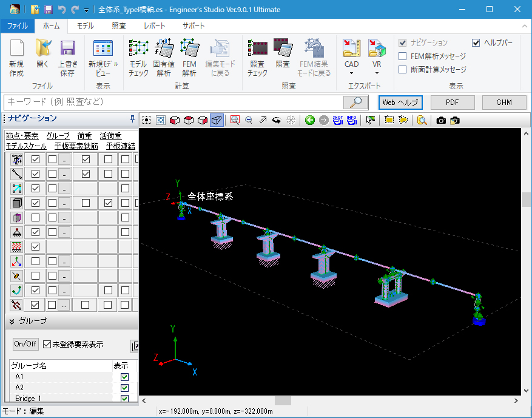Click the camera snapshot icon in view toolbar
This screenshot has width=532, height=418.
click(x=441, y=120)
